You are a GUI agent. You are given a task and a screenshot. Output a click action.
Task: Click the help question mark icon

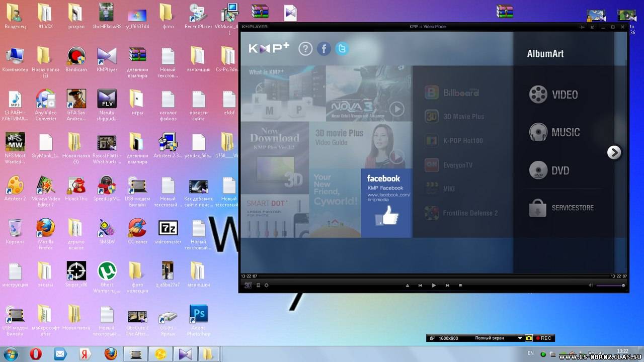[x=305, y=49]
